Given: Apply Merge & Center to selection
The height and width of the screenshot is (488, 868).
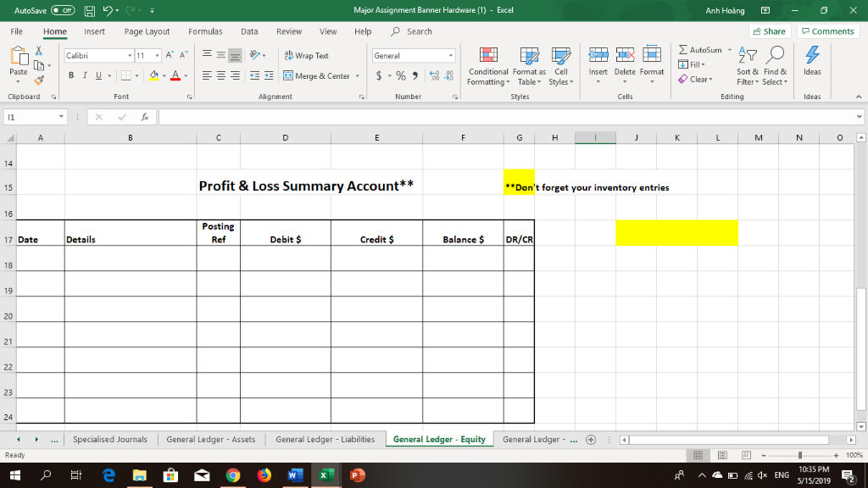Looking at the screenshot, I should click(318, 75).
